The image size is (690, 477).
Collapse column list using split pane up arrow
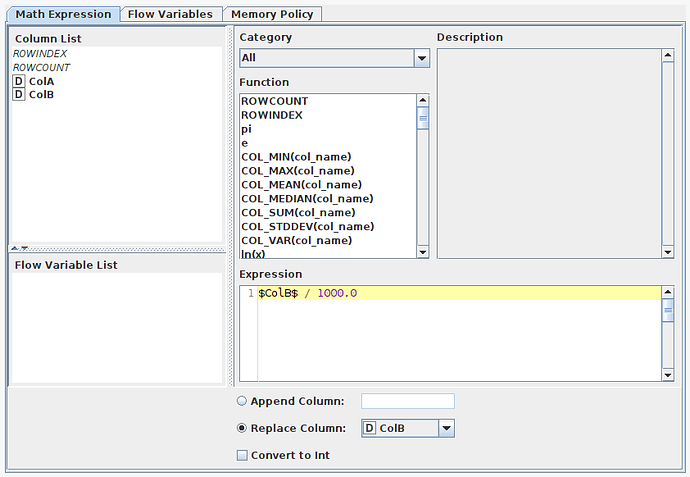point(15,249)
